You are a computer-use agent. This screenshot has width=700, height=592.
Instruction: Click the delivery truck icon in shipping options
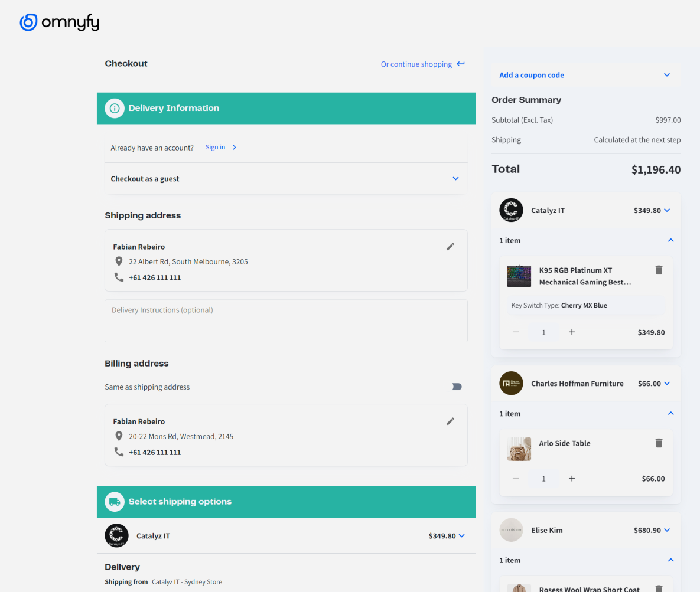click(x=115, y=502)
